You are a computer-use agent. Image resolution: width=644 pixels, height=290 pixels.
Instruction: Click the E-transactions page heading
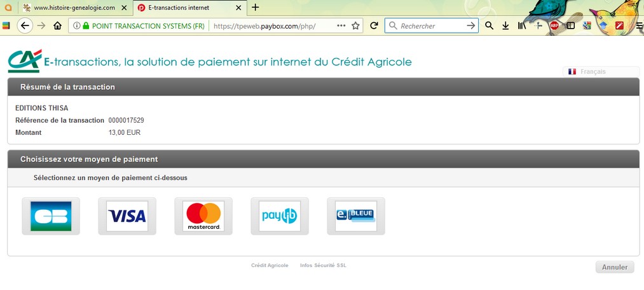click(x=228, y=62)
